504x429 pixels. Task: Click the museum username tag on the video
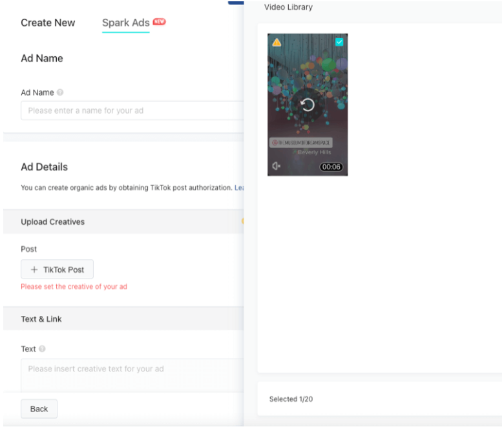coord(301,143)
